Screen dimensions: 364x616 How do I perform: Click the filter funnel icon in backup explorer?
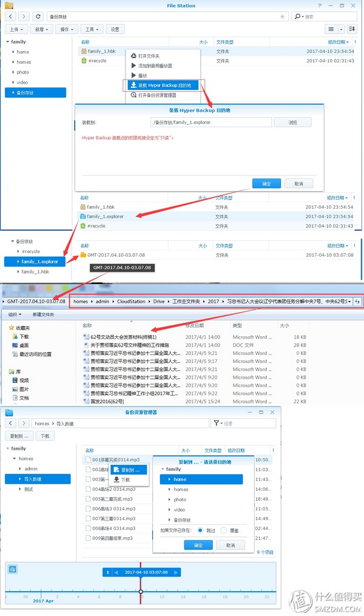coord(217,423)
